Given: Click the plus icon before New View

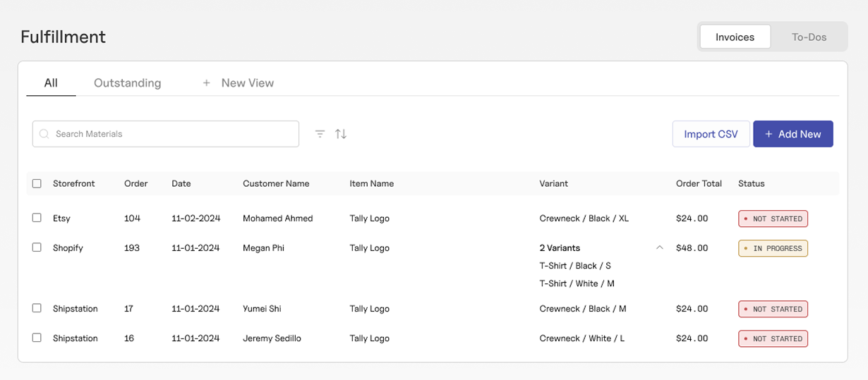Looking at the screenshot, I should pos(207,83).
